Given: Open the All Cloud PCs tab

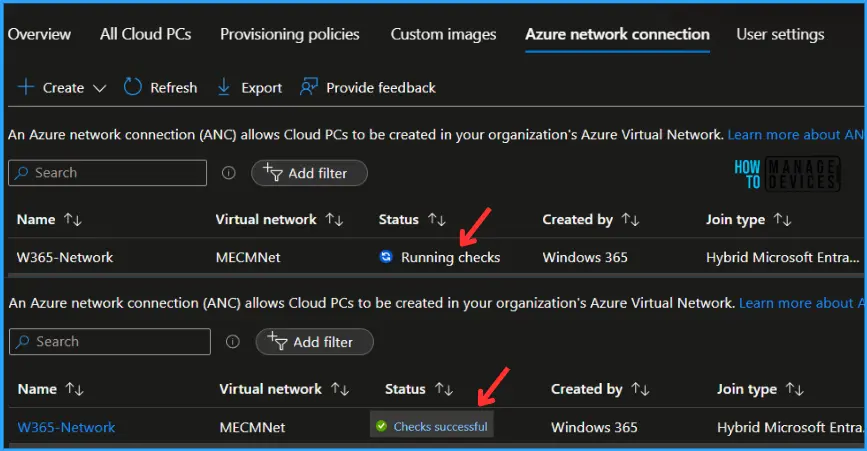Looking at the screenshot, I should click(145, 34).
